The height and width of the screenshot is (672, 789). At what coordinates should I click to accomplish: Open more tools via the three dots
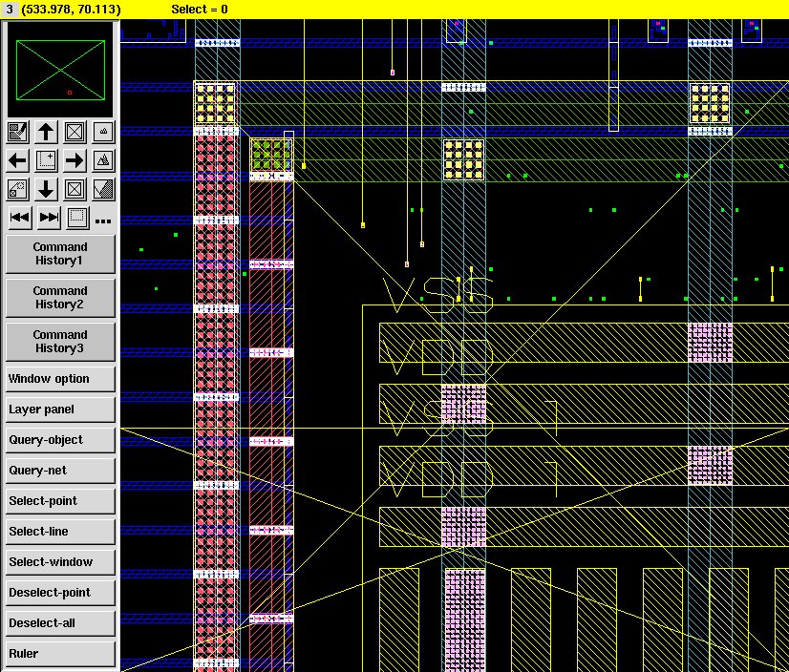pos(103,220)
